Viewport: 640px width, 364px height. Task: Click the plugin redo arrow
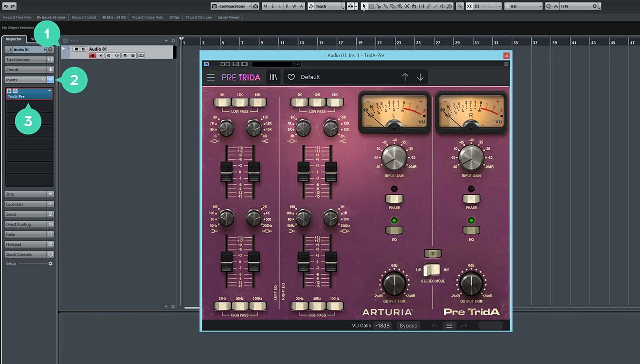pyautogui.click(x=464, y=326)
